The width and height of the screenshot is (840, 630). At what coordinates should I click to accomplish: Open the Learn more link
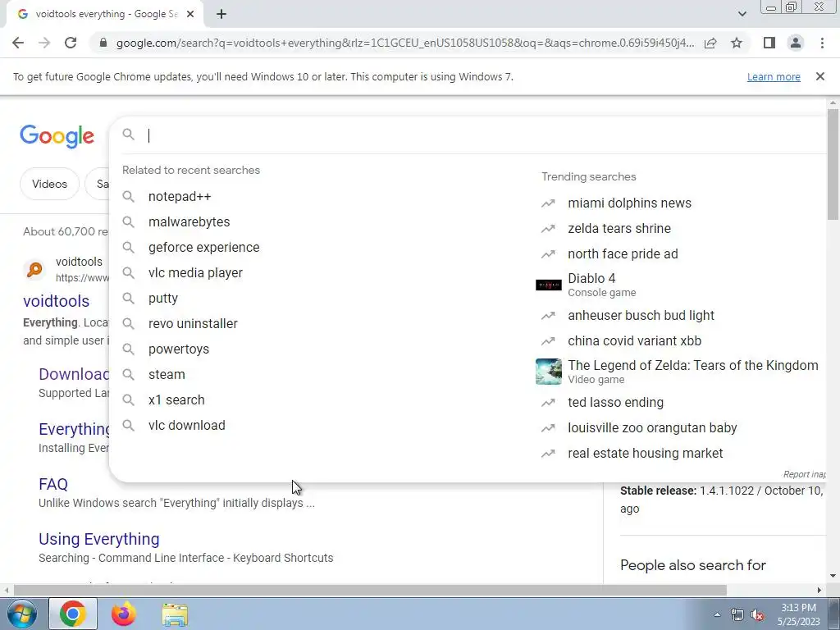point(774,76)
